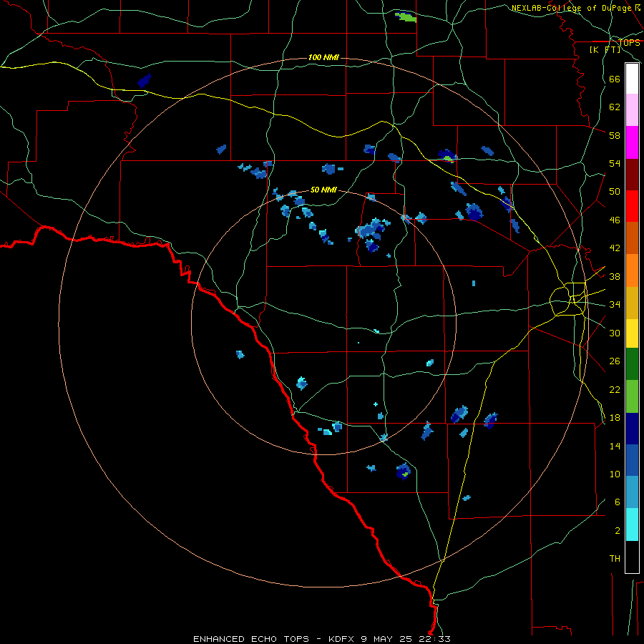Click the gold legend swatch

coord(632,303)
